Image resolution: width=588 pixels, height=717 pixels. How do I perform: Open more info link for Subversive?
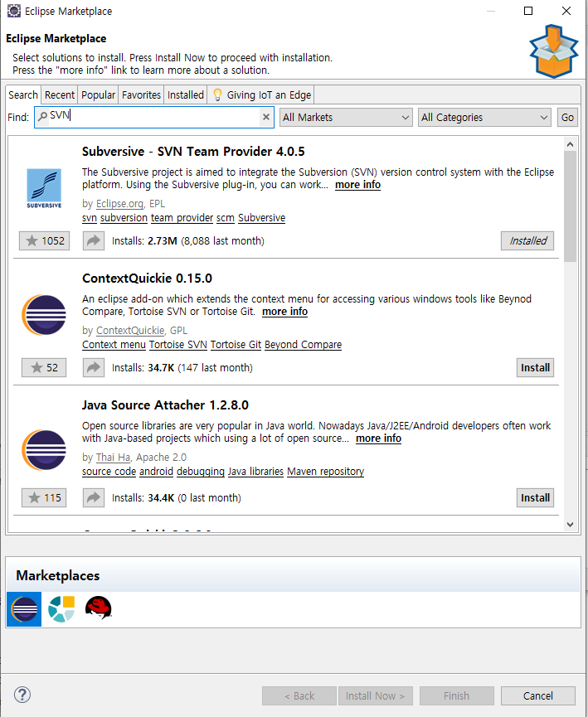point(357,185)
